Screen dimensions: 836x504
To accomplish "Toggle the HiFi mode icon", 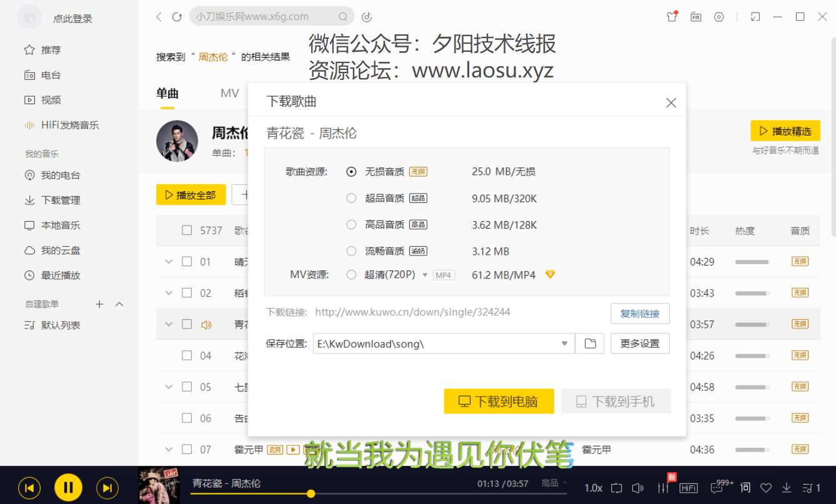I will 689,488.
